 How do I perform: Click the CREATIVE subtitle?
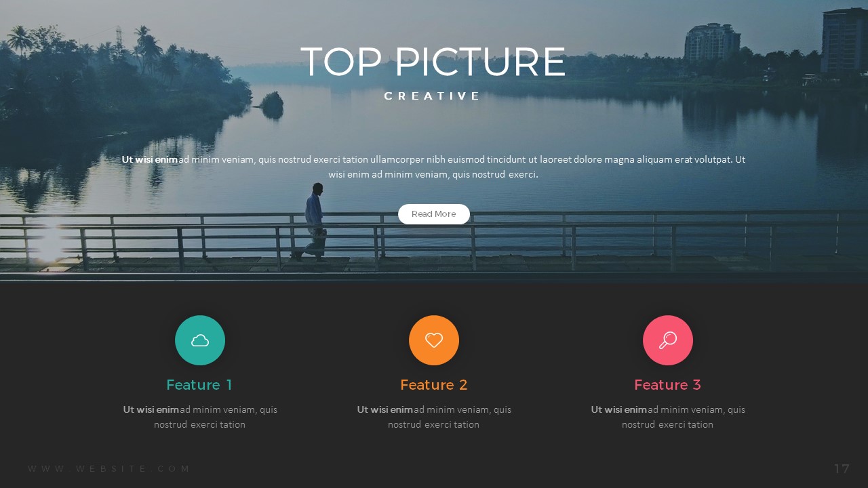(433, 96)
